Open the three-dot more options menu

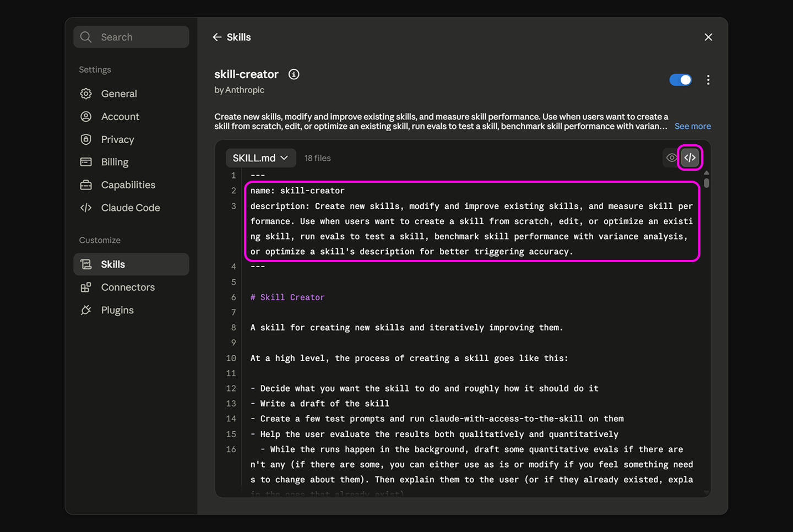[708, 80]
